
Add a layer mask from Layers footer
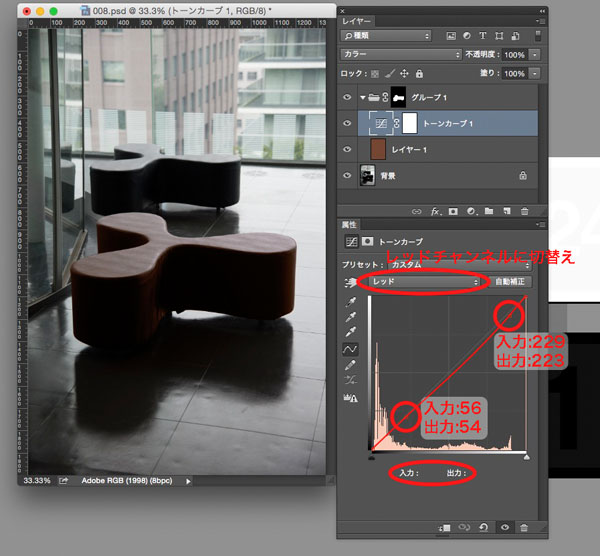pyautogui.click(x=452, y=211)
